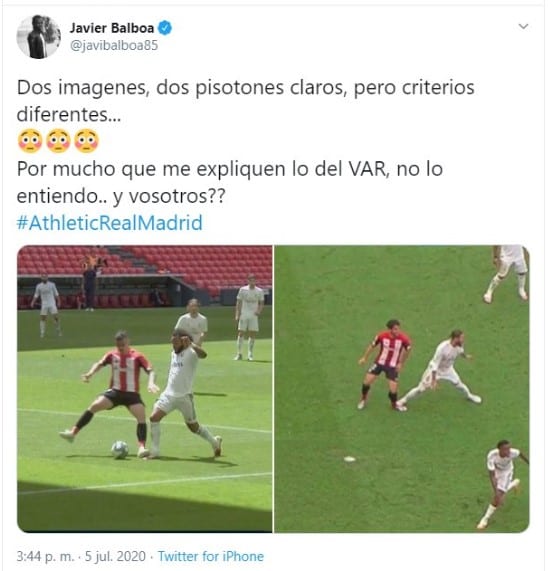This screenshot has height=571, width=549.
Task: Visit the @javibalboa85 handle
Action: pyautogui.click(x=114, y=46)
